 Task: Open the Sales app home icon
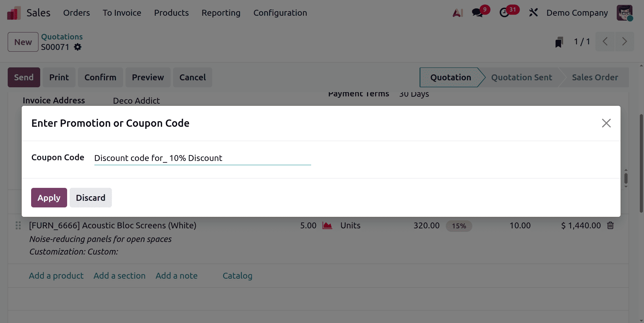(13, 12)
